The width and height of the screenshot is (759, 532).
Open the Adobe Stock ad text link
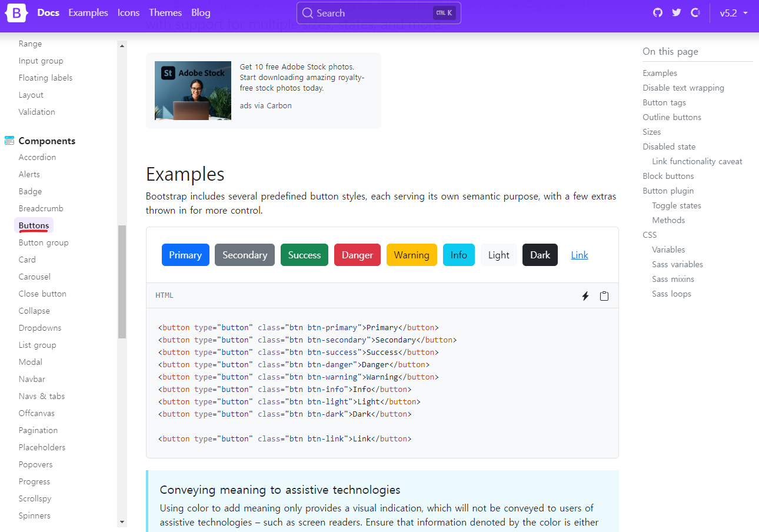pos(302,78)
